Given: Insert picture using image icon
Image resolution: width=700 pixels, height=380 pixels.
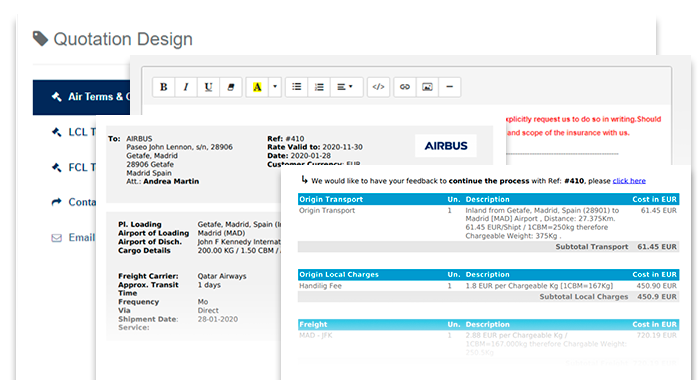Looking at the screenshot, I should [427, 87].
